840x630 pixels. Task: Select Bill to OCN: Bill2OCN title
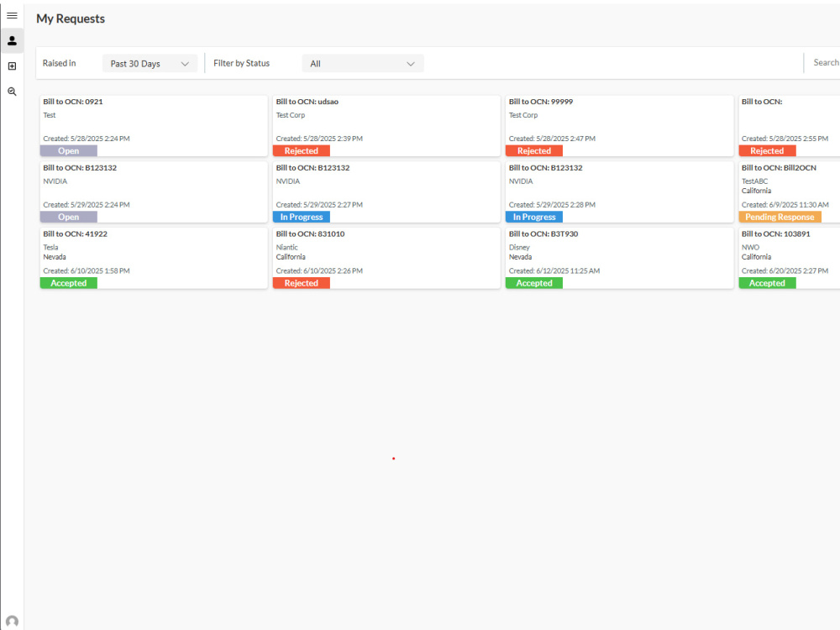point(779,168)
